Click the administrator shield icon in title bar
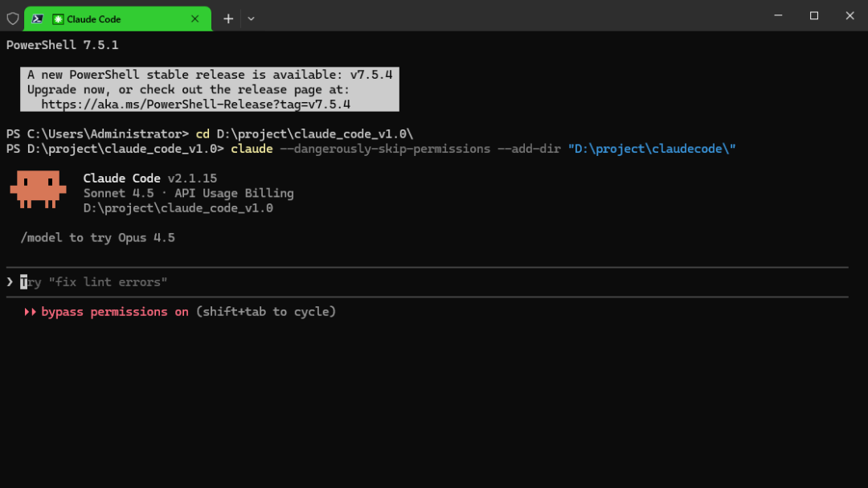 click(x=13, y=18)
